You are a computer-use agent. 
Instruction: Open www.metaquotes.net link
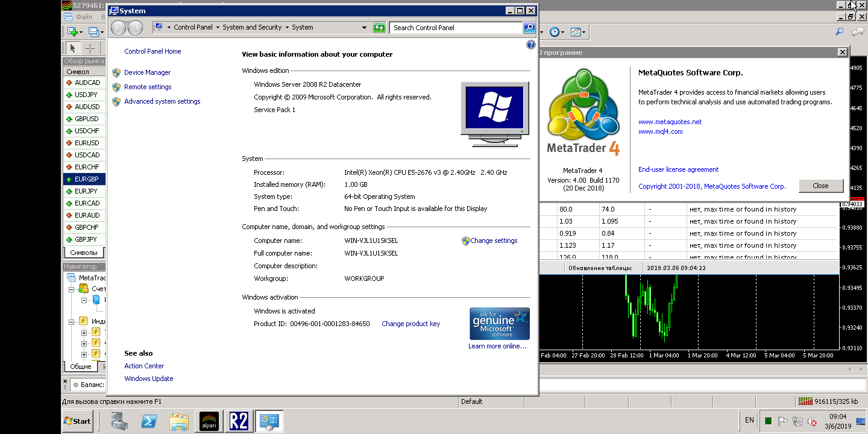point(670,122)
